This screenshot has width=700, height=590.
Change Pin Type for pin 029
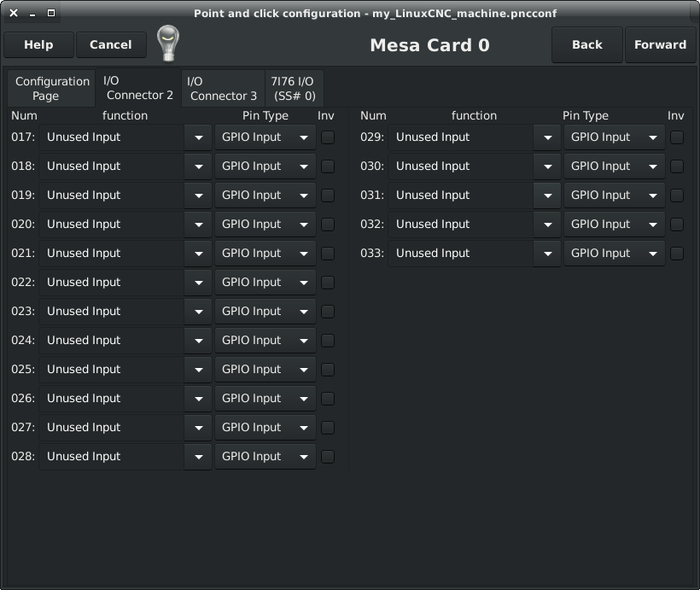click(x=615, y=137)
